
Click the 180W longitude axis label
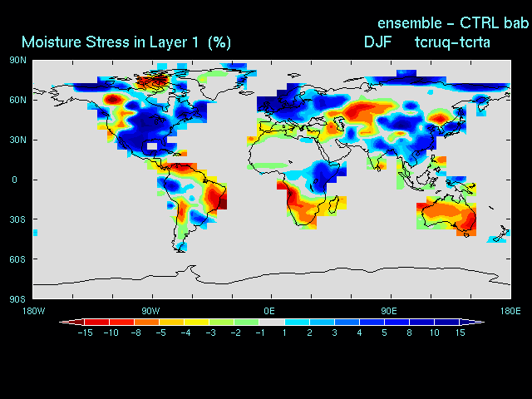click(33, 311)
